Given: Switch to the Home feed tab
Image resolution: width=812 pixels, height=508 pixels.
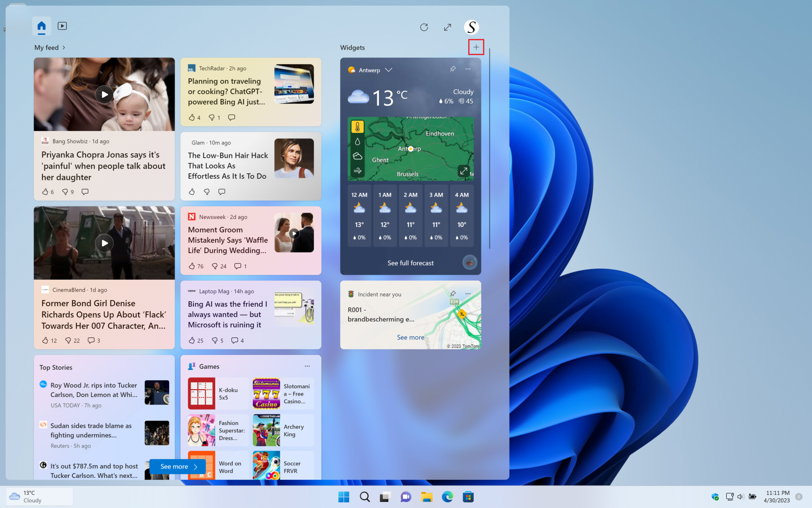Looking at the screenshot, I should (41, 26).
